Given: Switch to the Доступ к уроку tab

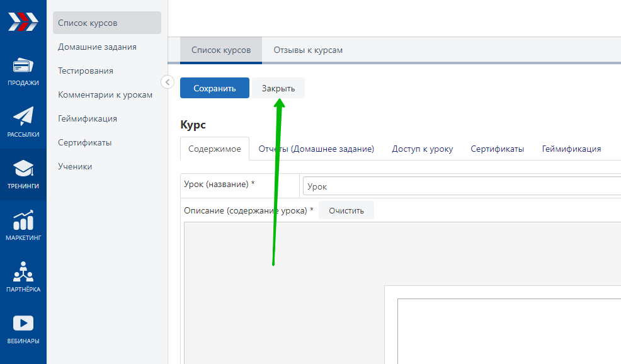Looking at the screenshot, I should coord(422,149).
